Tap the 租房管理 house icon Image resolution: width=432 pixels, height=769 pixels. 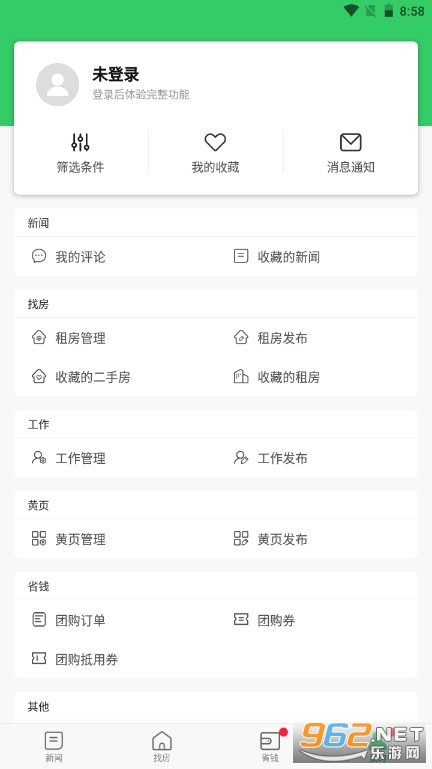click(39, 337)
